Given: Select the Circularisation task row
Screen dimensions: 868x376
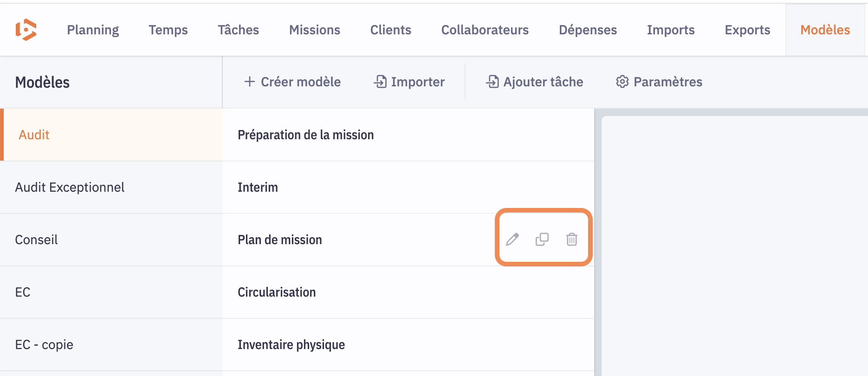Looking at the screenshot, I should [277, 292].
